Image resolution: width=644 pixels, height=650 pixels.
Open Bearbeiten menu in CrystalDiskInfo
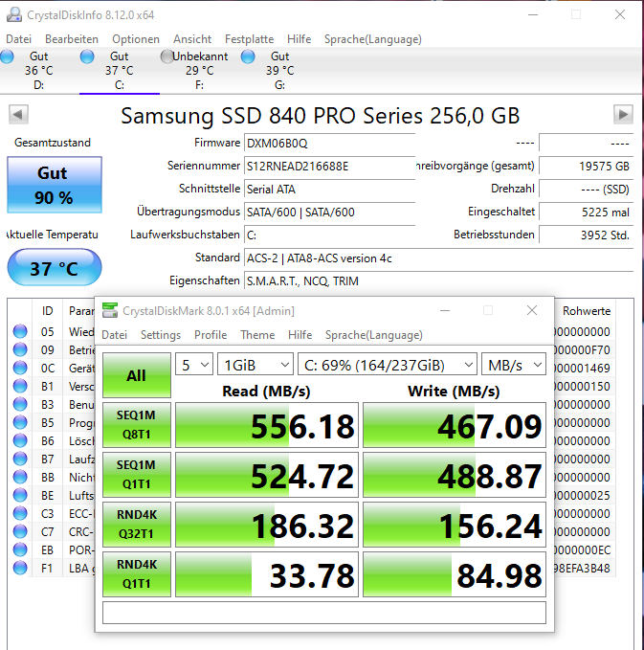point(72,39)
